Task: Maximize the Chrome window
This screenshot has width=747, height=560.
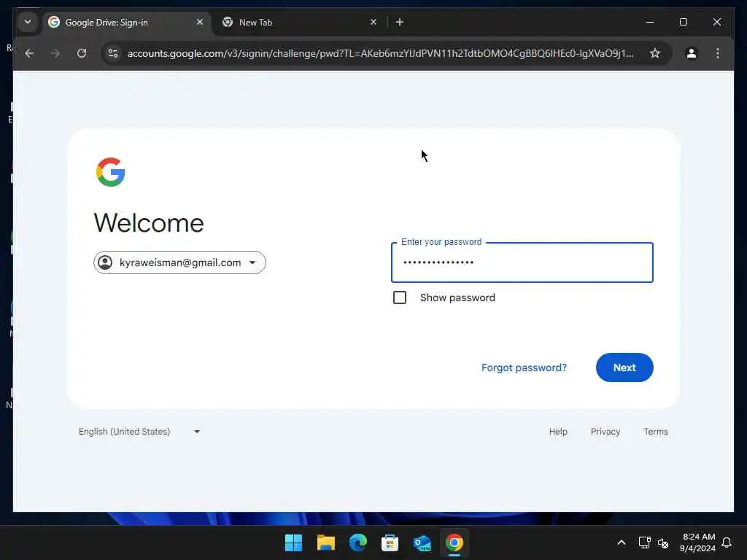Action: coord(684,22)
